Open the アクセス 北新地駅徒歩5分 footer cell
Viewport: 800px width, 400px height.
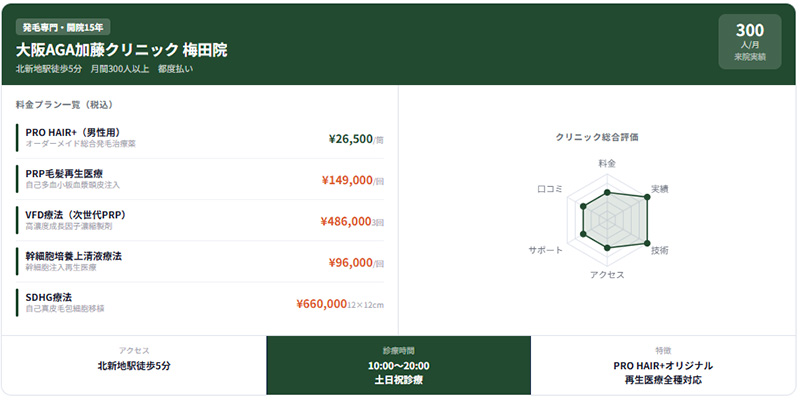(134, 365)
